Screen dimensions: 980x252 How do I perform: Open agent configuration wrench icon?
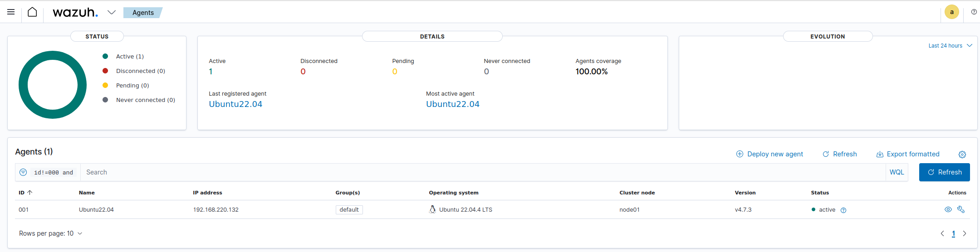[961, 209]
